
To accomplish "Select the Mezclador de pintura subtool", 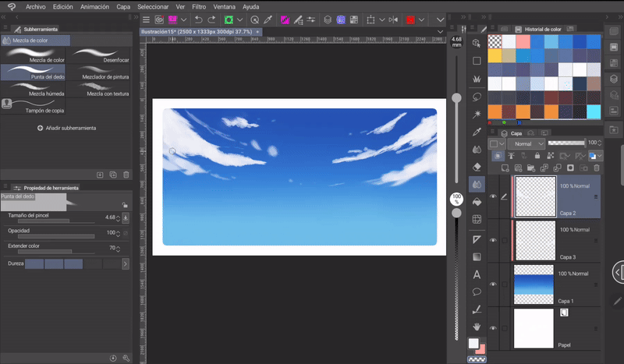I will tap(99, 72).
